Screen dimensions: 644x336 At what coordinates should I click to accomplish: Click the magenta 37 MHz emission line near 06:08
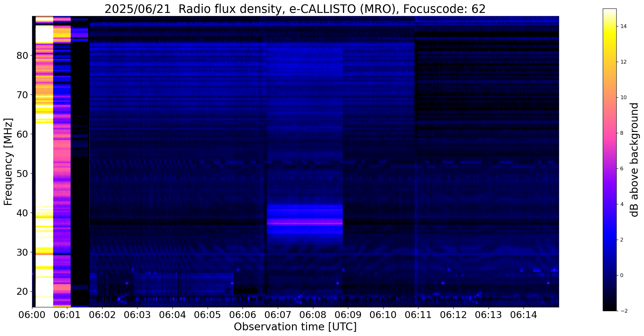coord(305,223)
